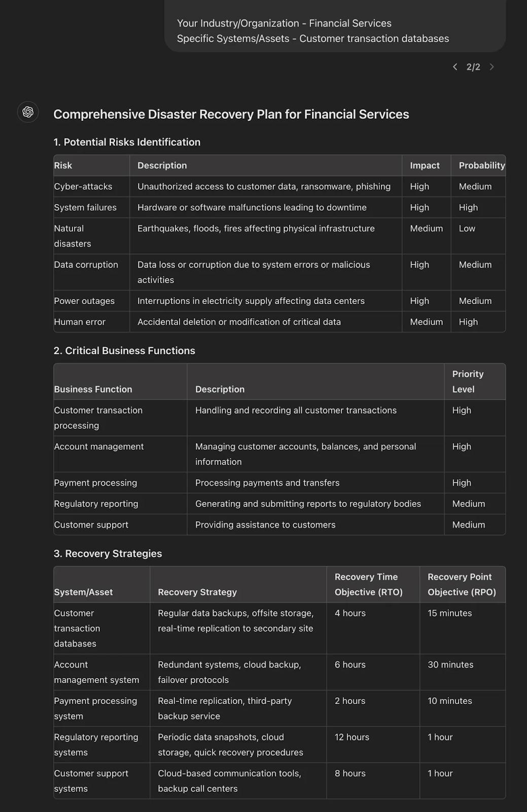Image resolution: width=527 pixels, height=812 pixels.
Task: Click the ChatGPT logo avatar icon
Action: click(28, 112)
